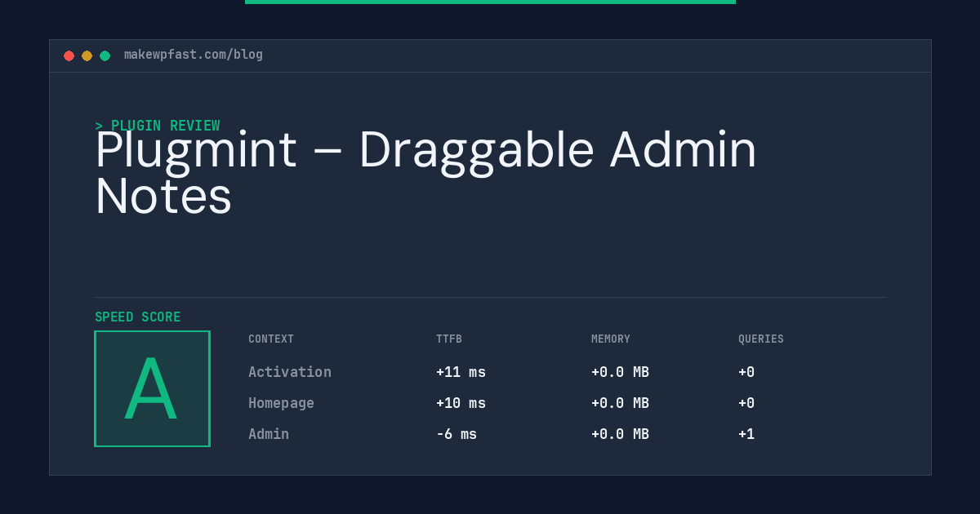Click the Activation memory '+0.0 MB' value
This screenshot has height=514, width=980.
pos(620,372)
